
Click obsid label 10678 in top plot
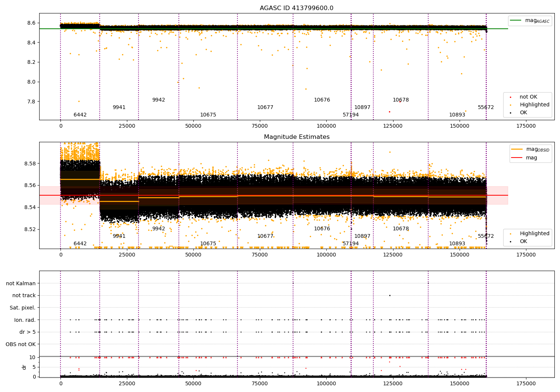click(x=401, y=100)
